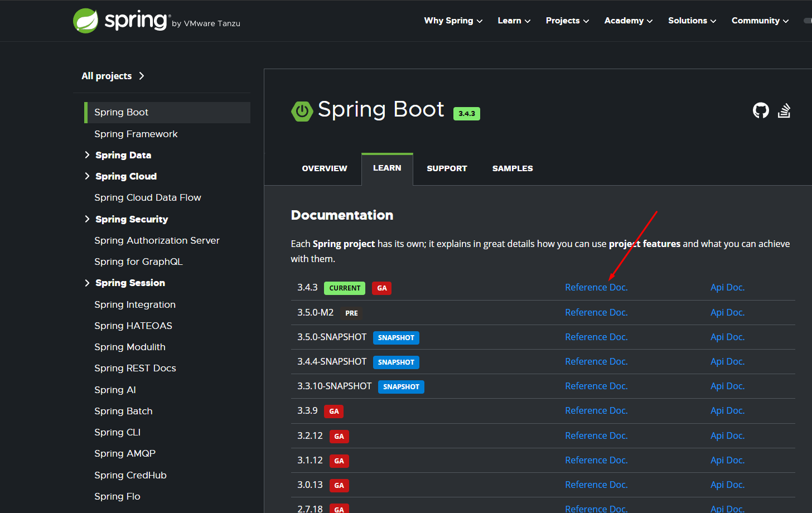Select Spring Modulith project
This screenshot has height=513, width=812.
130,347
